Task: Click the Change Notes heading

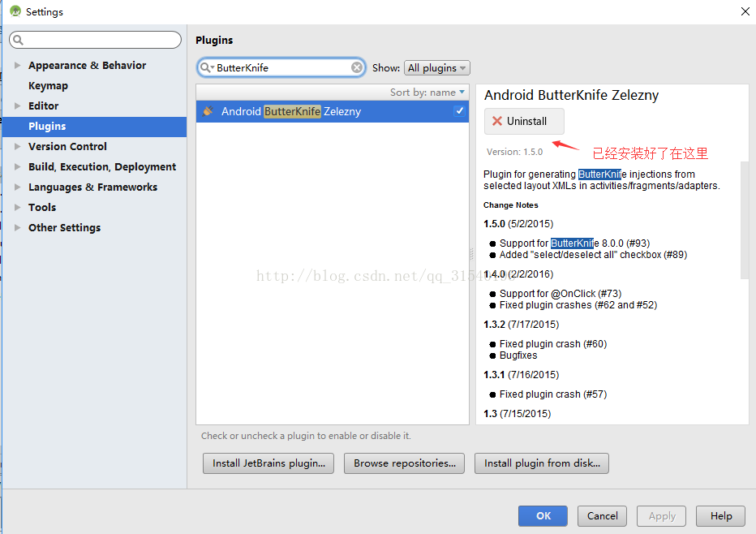Action: pos(510,205)
